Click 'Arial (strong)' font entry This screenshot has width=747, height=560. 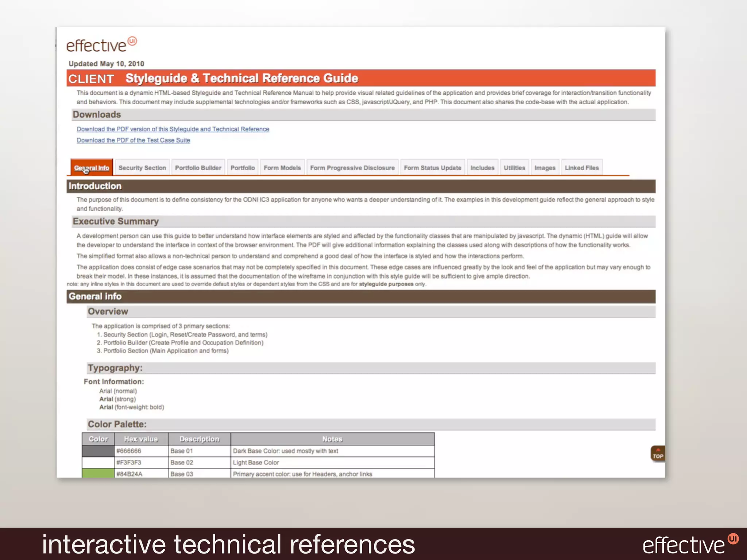pos(117,399)
